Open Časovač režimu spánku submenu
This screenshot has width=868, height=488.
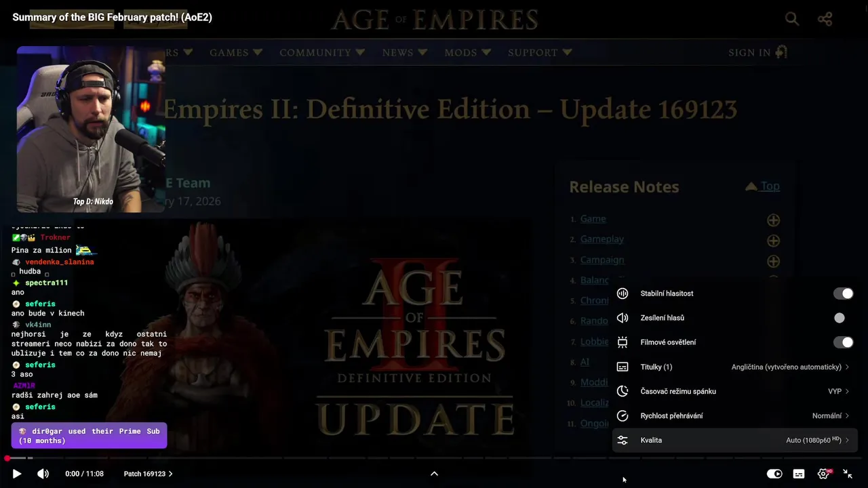(x=735, y=391)
